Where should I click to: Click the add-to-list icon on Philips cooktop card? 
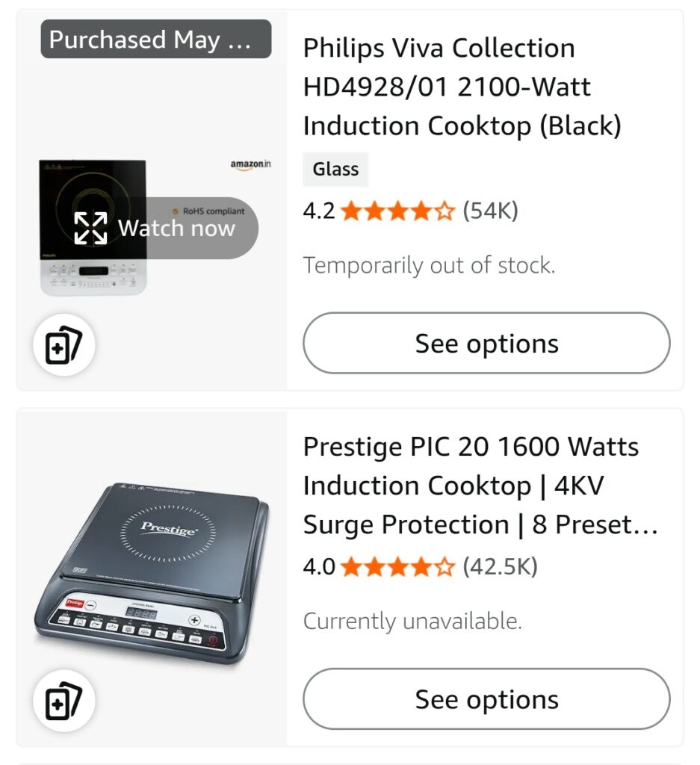[64, 346]
